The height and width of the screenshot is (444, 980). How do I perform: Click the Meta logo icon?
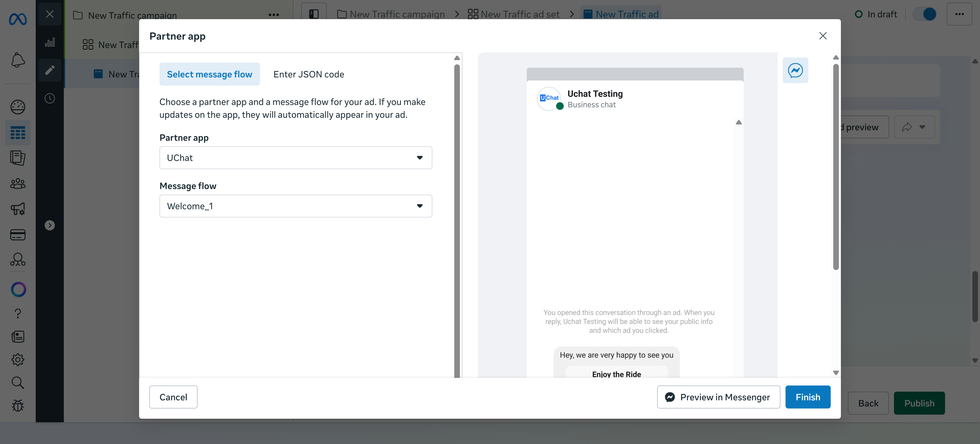[18, 19]
